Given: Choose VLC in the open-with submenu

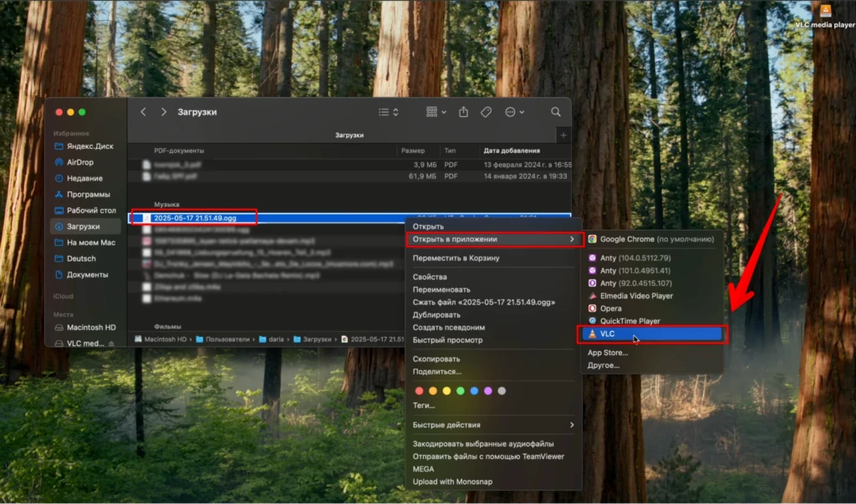Looking at the screenshot, I should pos(652,333).
